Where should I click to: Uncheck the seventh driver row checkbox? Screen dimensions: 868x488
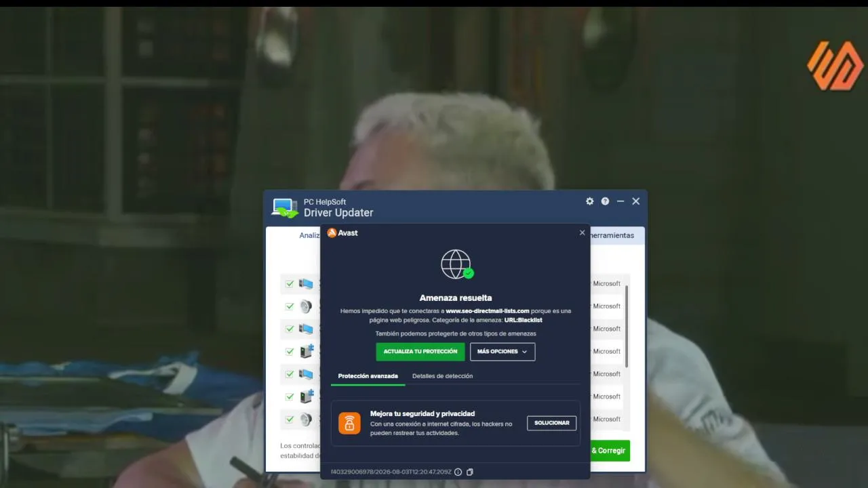(x=290, y=419)
